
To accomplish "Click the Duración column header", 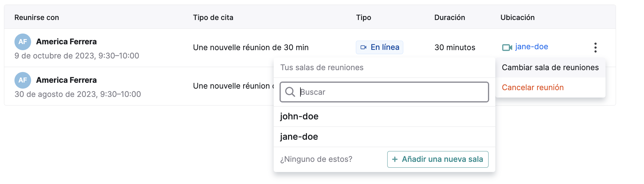I will 449,18.
